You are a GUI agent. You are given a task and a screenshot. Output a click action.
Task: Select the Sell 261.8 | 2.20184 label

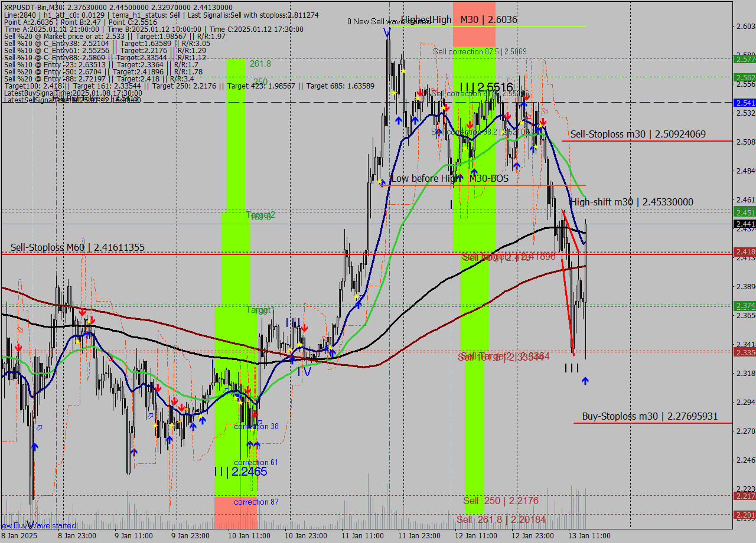[501, 519]
